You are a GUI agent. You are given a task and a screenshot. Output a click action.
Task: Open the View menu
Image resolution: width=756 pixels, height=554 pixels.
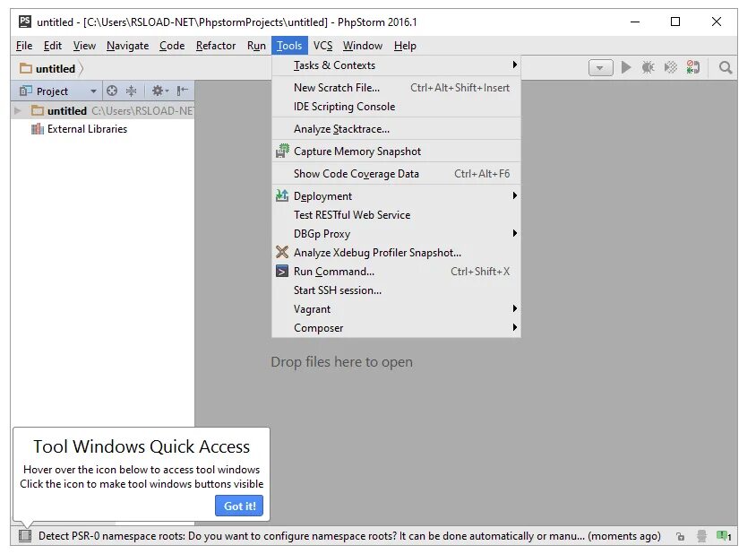(x=84, y=46)
